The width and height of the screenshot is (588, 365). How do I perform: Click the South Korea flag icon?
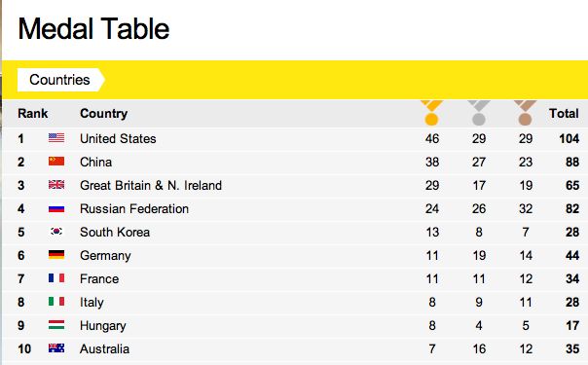[56, 232]
